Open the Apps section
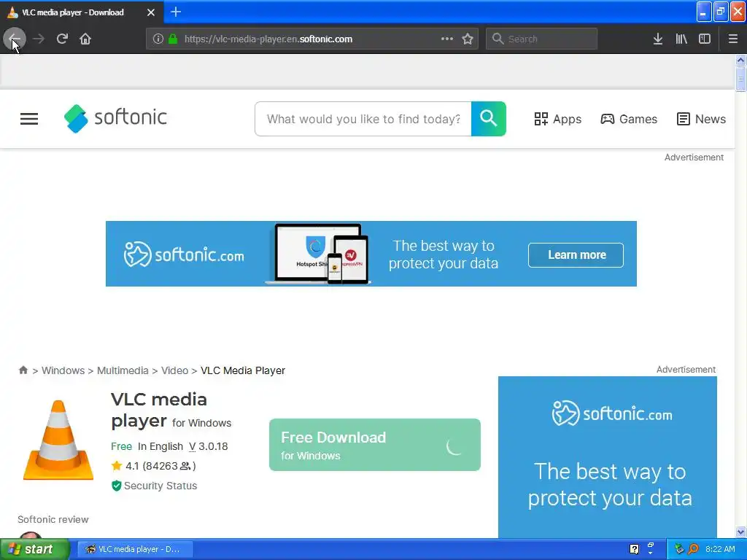This screenshot has height=560, width=747. [558, 119]
